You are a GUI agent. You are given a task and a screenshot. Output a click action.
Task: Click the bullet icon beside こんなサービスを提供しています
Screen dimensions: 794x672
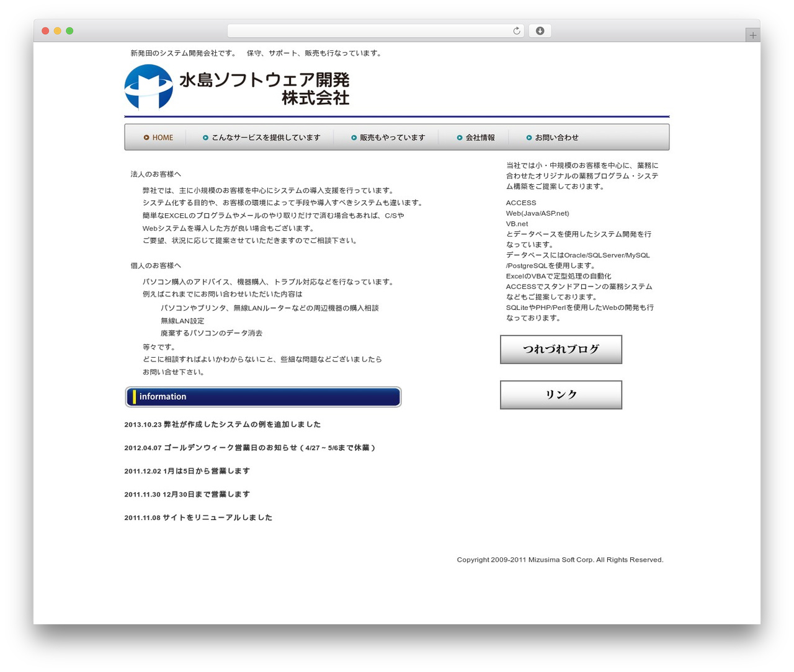point(205,138)
